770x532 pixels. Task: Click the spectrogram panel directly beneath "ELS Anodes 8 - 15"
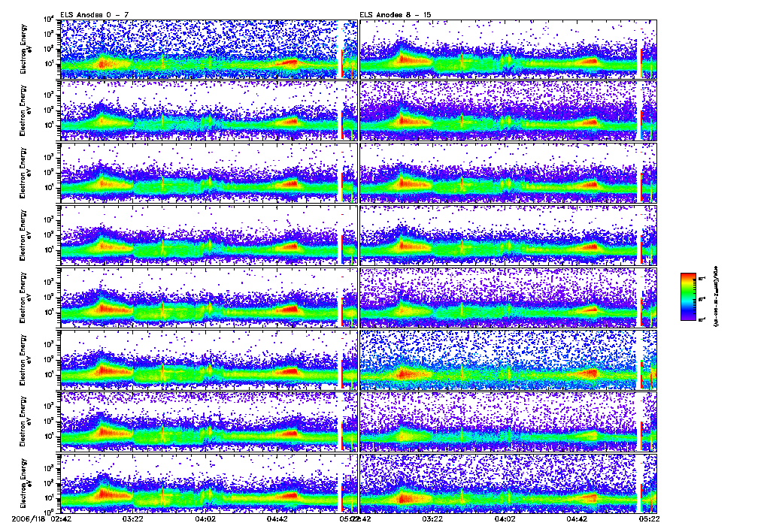[508, 50]
